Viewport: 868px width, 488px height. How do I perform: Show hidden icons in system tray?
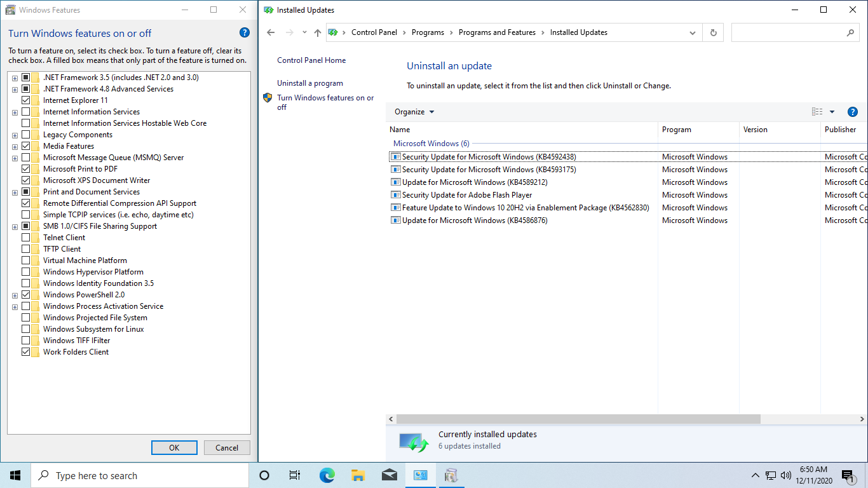[x=755, y=475]
